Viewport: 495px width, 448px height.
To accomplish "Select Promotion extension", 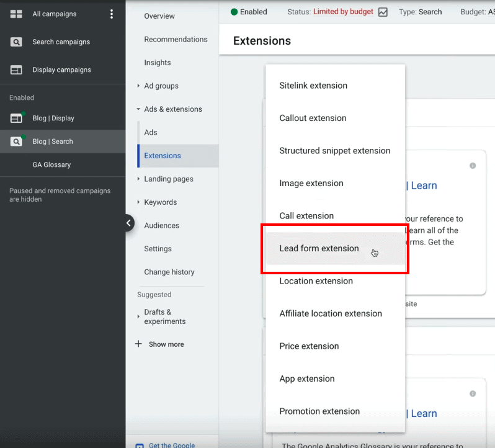I will pyautogui.click(x=335, y=411).
